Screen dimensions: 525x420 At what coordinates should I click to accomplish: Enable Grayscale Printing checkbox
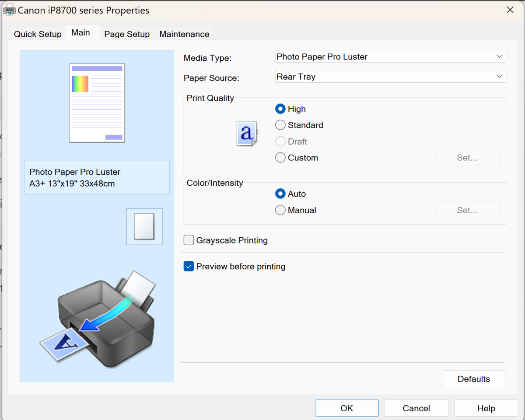point(189,240)
